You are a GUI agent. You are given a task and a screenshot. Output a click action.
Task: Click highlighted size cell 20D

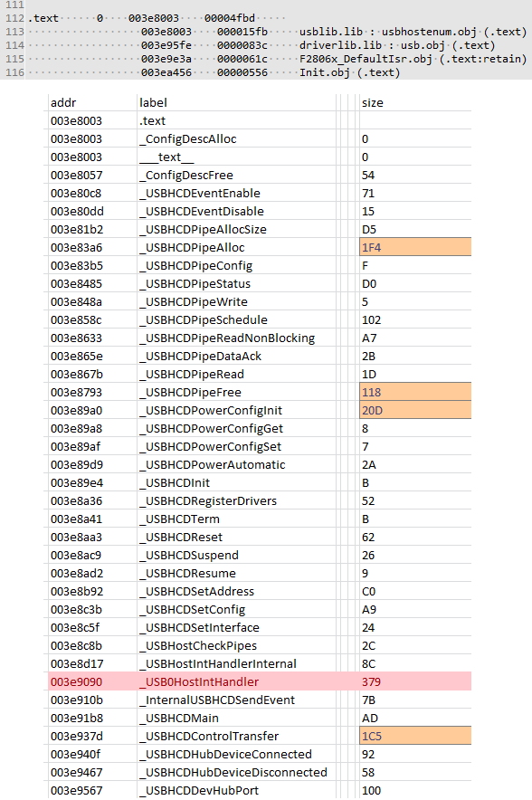click(415, 410)
